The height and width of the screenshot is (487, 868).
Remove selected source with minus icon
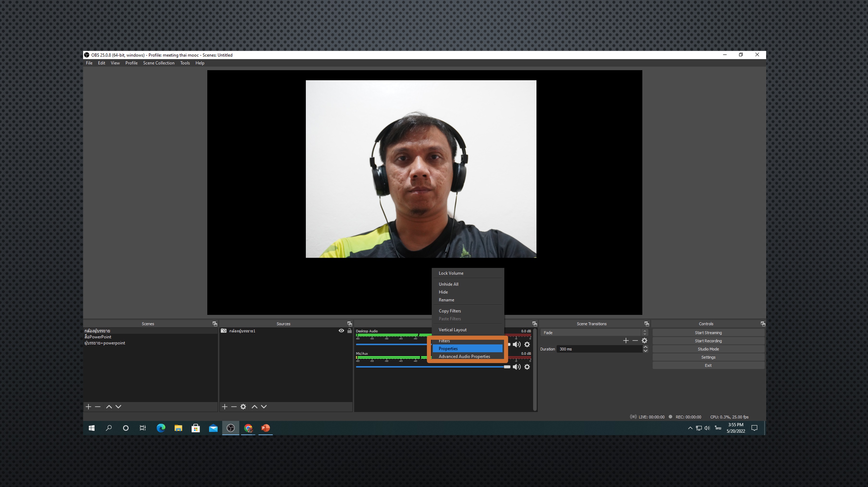click(x=234, y=407)
